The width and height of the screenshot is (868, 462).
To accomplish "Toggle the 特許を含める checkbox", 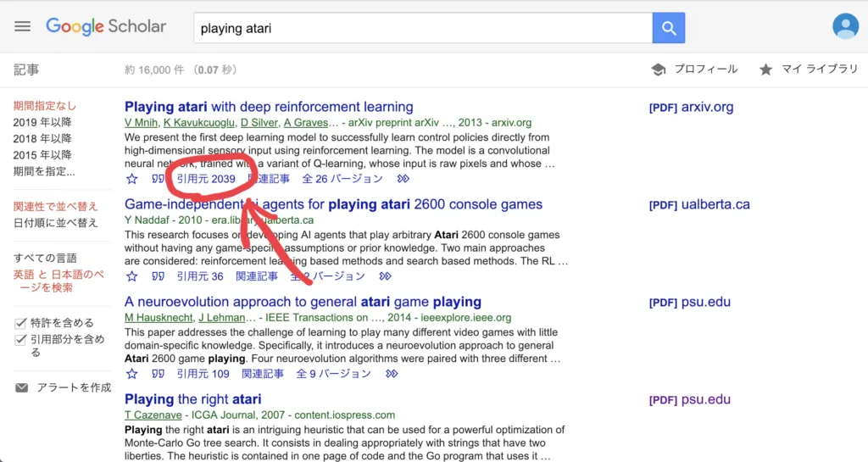I will (21, 323).
